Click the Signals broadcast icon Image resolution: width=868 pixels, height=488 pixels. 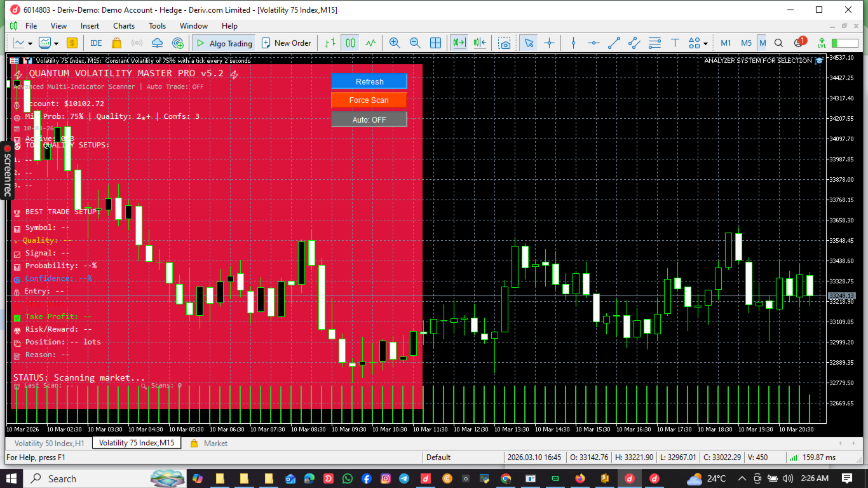[x=137, y=43]
